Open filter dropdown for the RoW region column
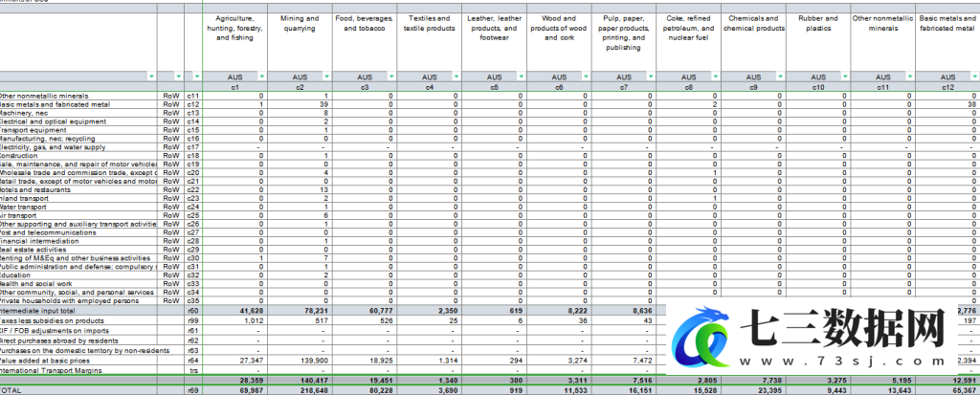 point(179,77)
